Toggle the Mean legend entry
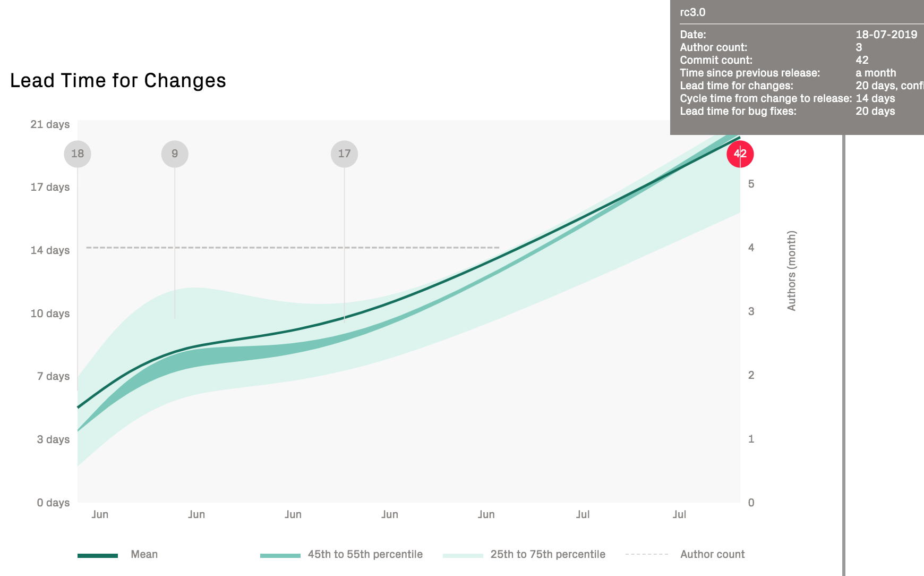The height and width of the screenshot is (576, 924). coord(144,554)
